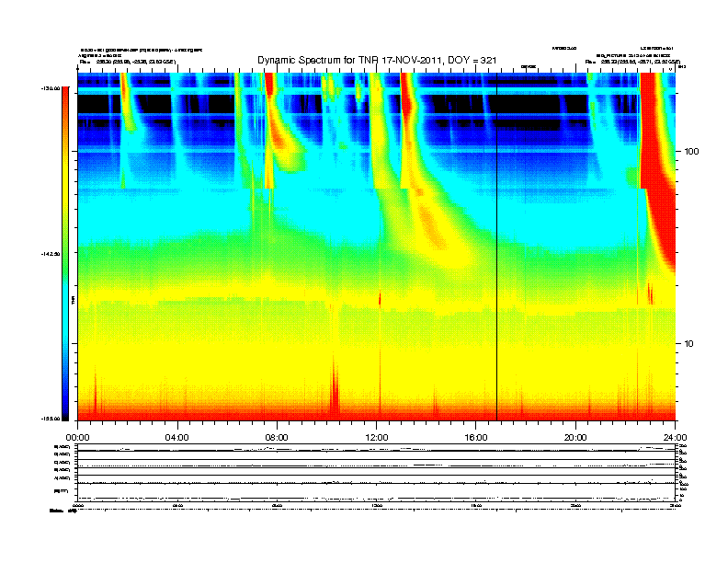Image resolution: width=728 pixels, height=563 pixels.
Task: Click the 10 frequency axis label
Action: coord(689,344)
